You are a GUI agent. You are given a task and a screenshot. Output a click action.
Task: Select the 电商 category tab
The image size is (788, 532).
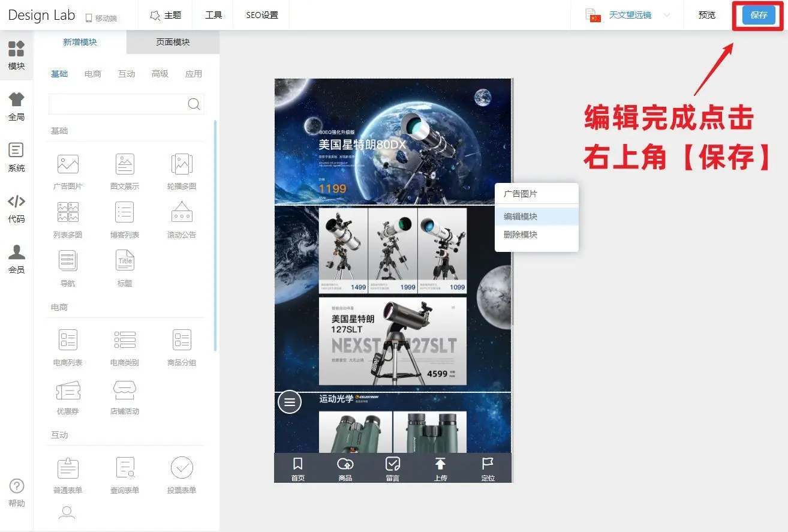(x=93, y=74)
